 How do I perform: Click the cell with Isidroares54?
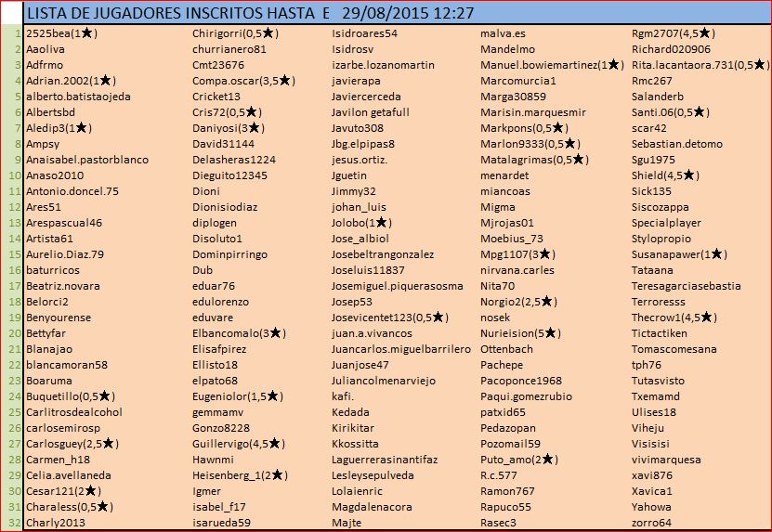tap(365, 33)
